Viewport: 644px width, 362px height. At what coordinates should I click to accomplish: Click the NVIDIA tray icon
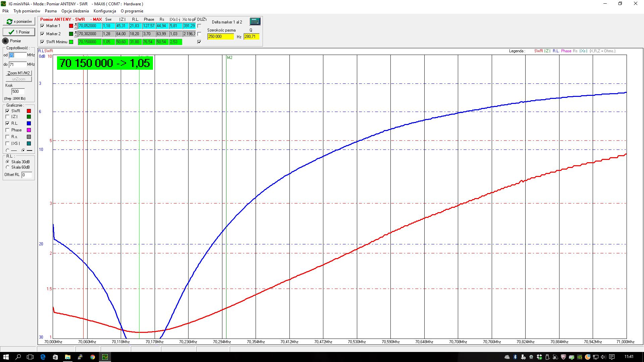(x=580, y=357)
